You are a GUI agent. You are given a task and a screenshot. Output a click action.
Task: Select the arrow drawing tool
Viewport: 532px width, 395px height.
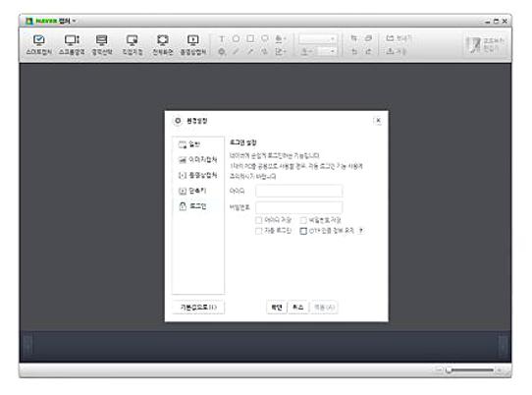point(250,52)
